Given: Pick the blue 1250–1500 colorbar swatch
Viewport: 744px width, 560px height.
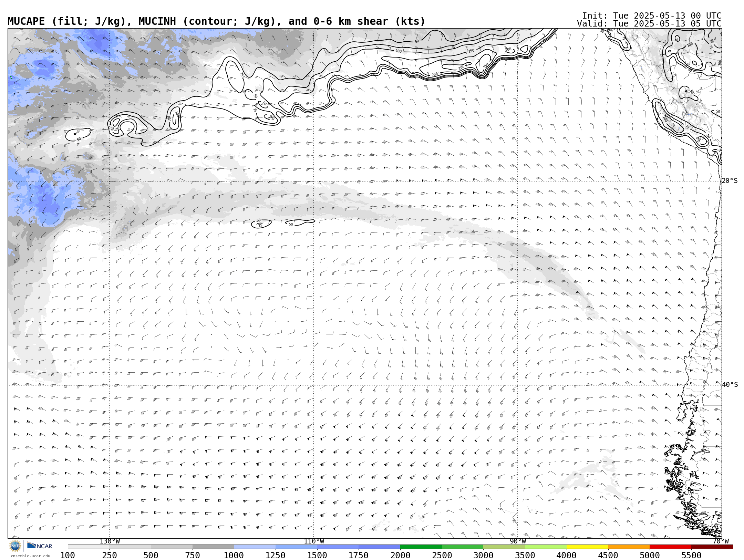Looking at the screenshot, I should [297, 547].
